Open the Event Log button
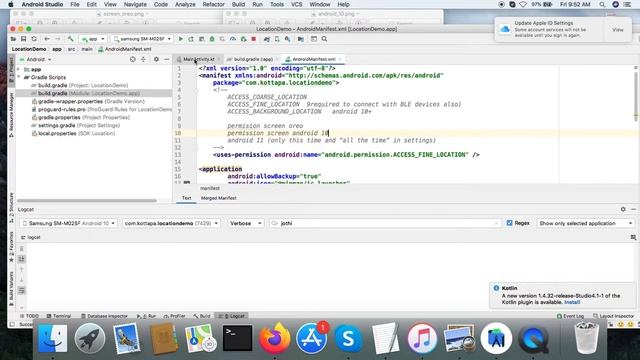This screenshot has height=360, width=640. (570, 316)
